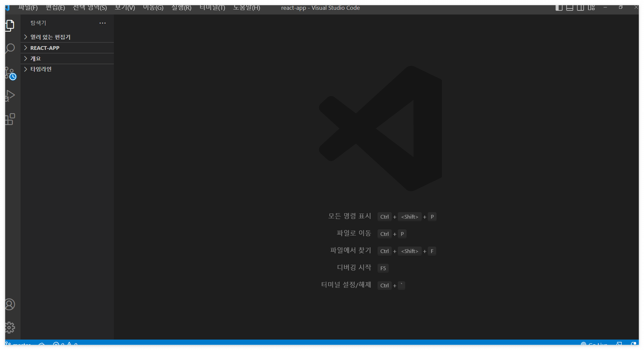Expand the 개요 outline section
This screenshot has width=644, height=350.
click(67, 59)
